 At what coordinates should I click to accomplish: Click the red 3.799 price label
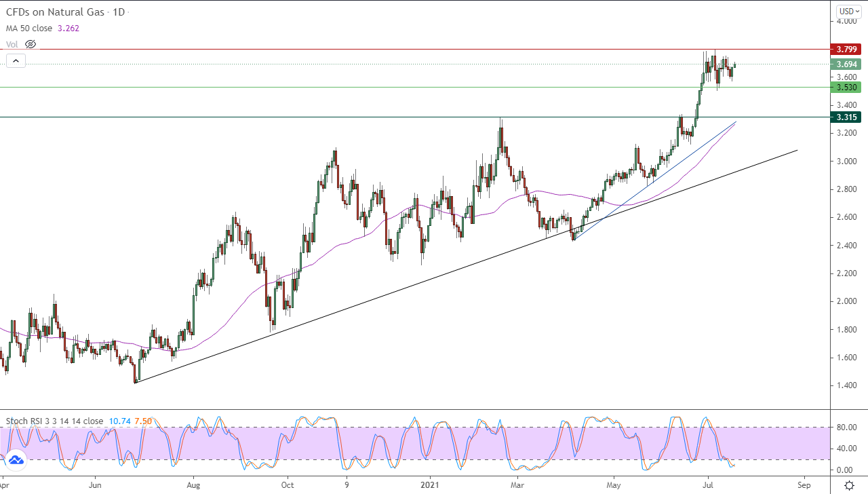[x=846, y=49]
